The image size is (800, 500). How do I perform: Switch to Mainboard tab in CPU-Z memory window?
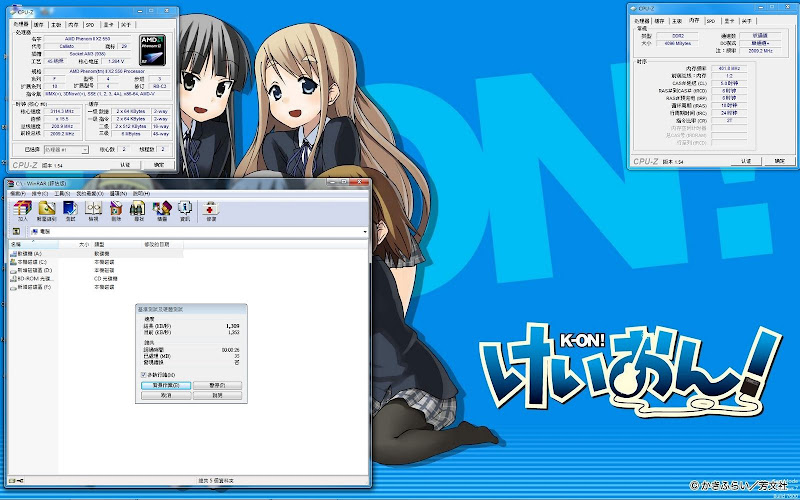tap(677, 21)
